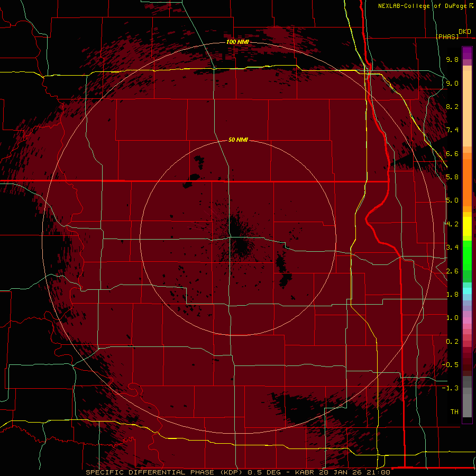Click the 4.2 value on the scale
Image resolution: width=476 pixels, height=476 pixels.
452,224
